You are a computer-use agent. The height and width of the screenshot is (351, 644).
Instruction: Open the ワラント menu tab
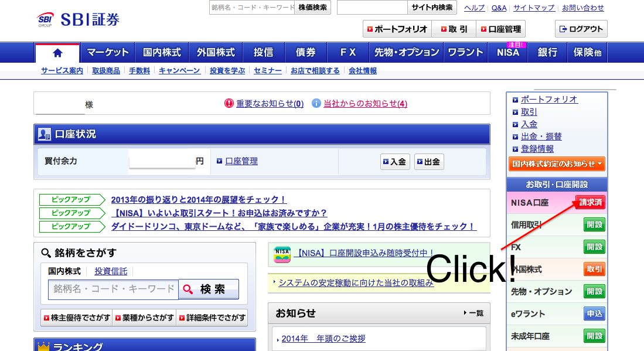click(465, 53)
